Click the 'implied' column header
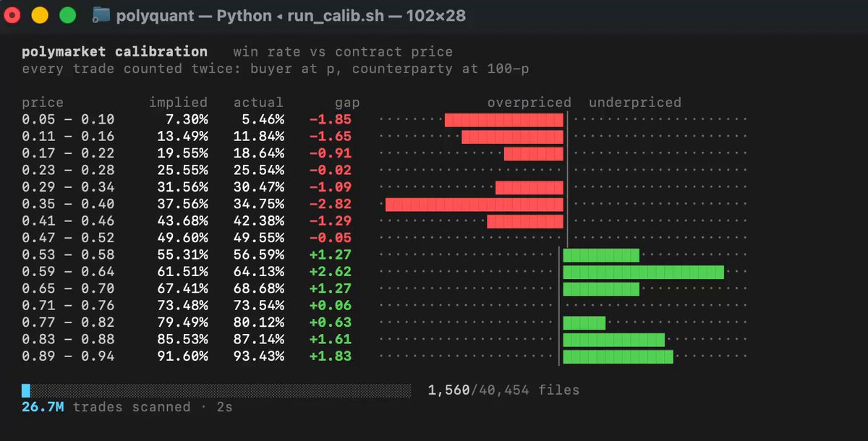This screenshot has height=441, width=868. click(178, 103)
